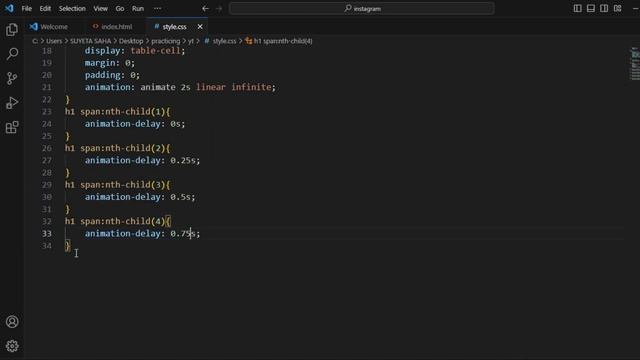Click the closing brace on line 34
The height and width of the screenshot is (360, 640).
[x=67, y=246]
